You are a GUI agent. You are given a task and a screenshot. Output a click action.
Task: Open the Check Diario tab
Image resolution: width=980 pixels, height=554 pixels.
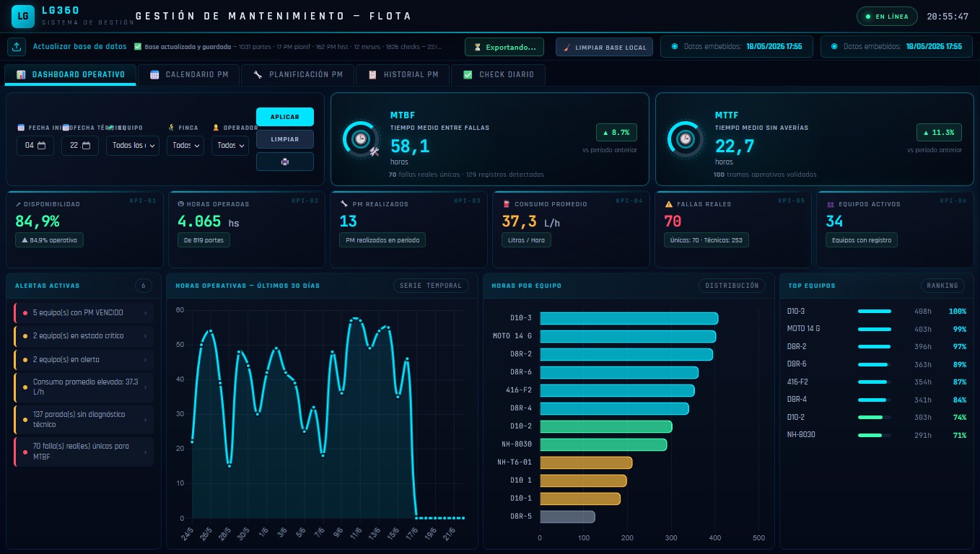[x=499, y=75]
